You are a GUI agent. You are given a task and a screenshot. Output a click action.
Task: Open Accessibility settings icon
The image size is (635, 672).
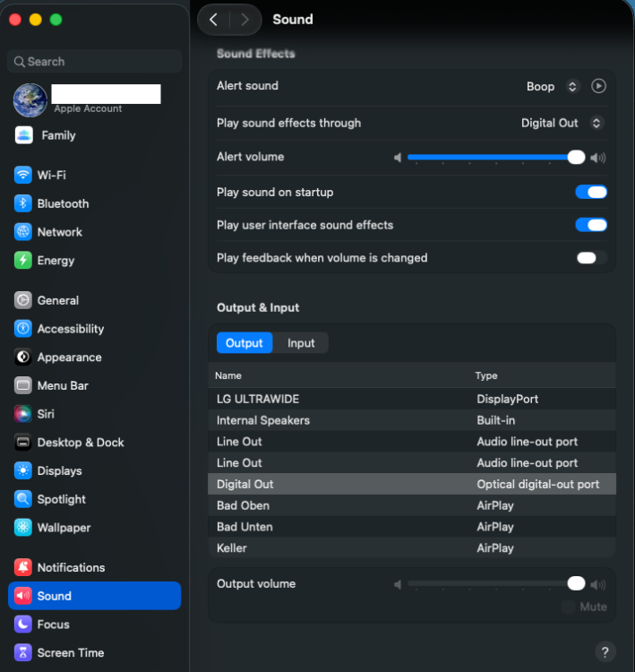tap(23, 329)
